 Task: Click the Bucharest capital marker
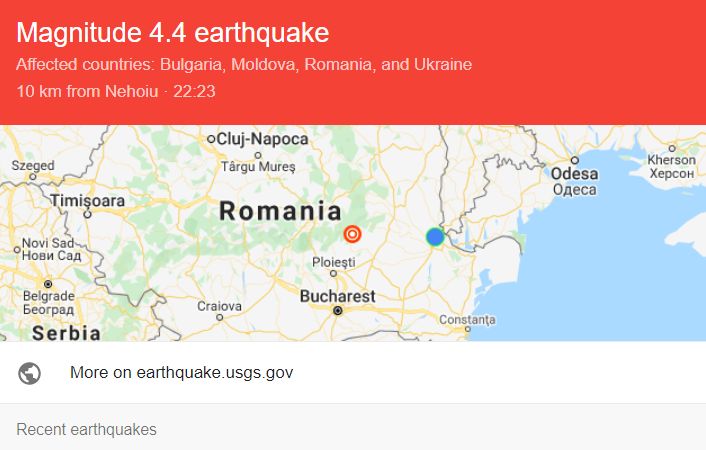(338, 310)
